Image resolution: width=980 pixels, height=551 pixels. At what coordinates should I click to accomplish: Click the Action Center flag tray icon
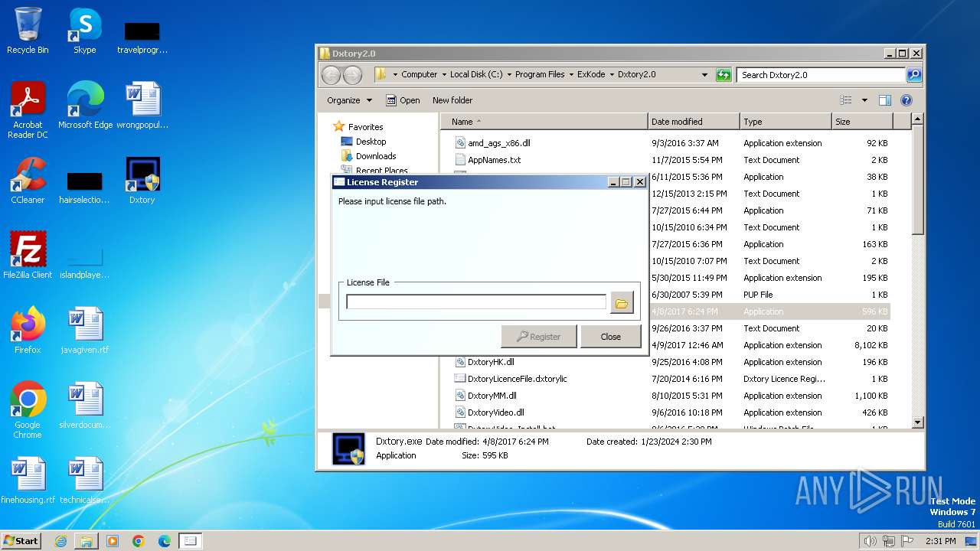[907, 541]
